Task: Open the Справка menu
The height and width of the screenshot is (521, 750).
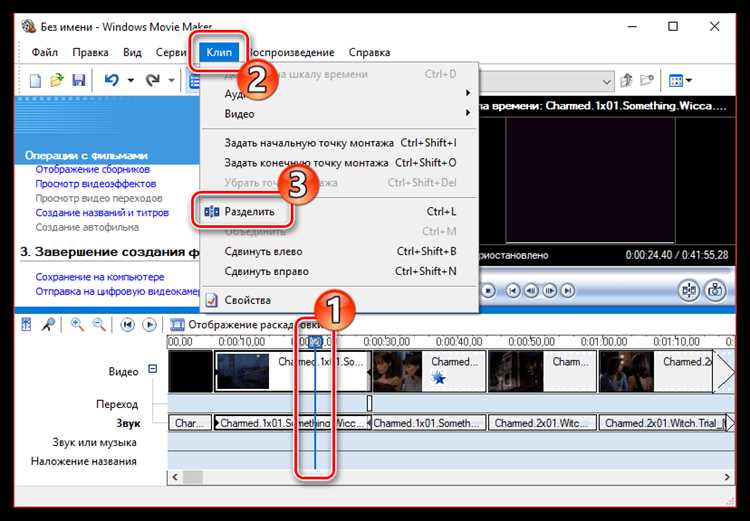Action: point(369,52)
